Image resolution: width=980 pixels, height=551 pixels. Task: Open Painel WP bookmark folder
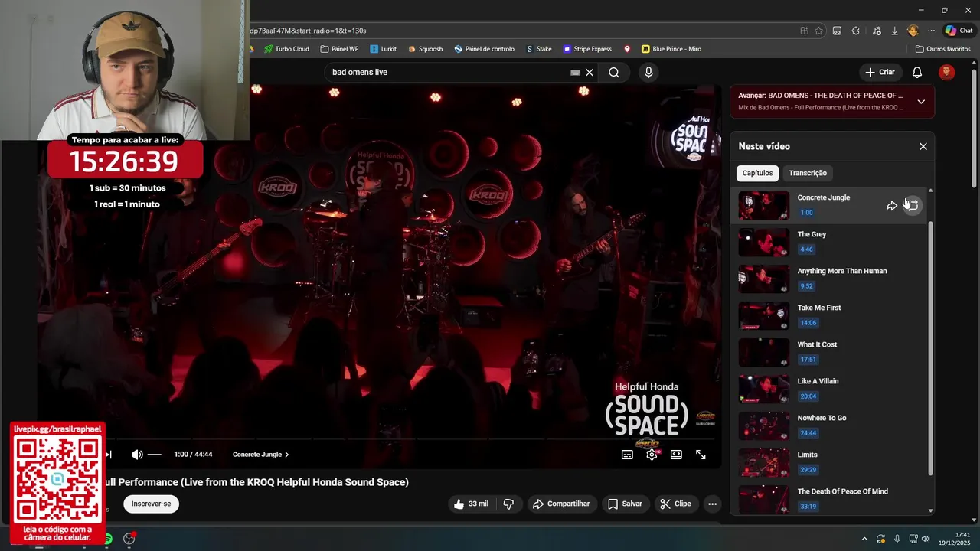click(x=339, y=49)
